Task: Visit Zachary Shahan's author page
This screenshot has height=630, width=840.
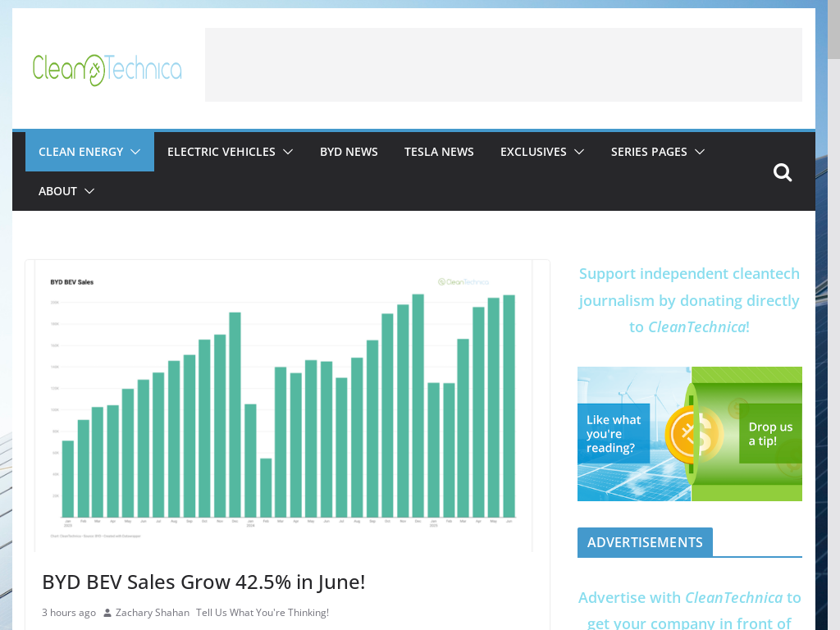Action: (x=152, y=613)
